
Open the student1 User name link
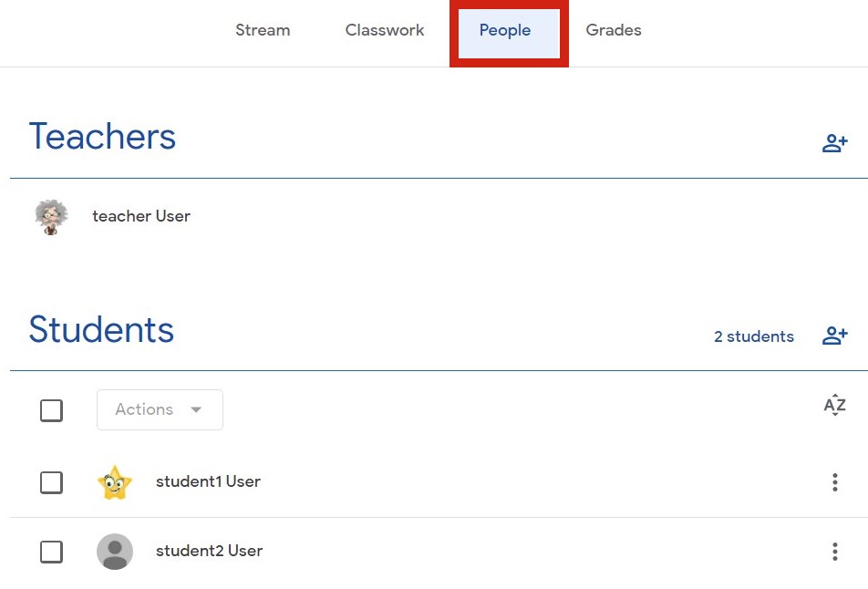pos(208,481)
